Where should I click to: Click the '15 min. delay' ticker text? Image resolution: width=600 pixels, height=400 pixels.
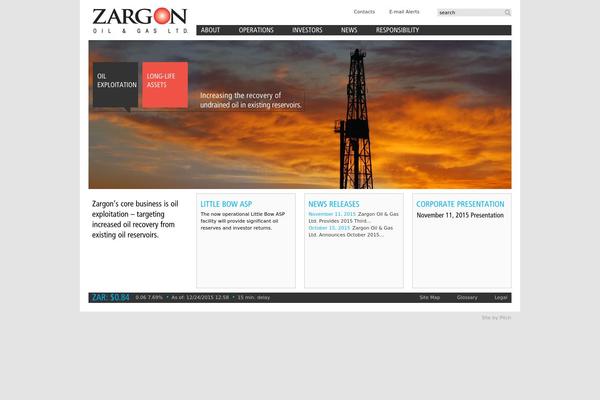[x=254, y=297]
